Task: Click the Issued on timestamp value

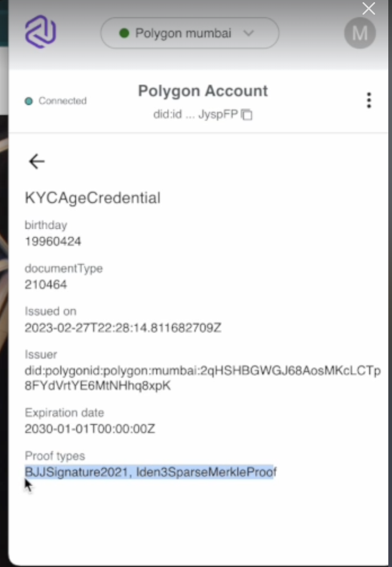Action: point(123,328)
